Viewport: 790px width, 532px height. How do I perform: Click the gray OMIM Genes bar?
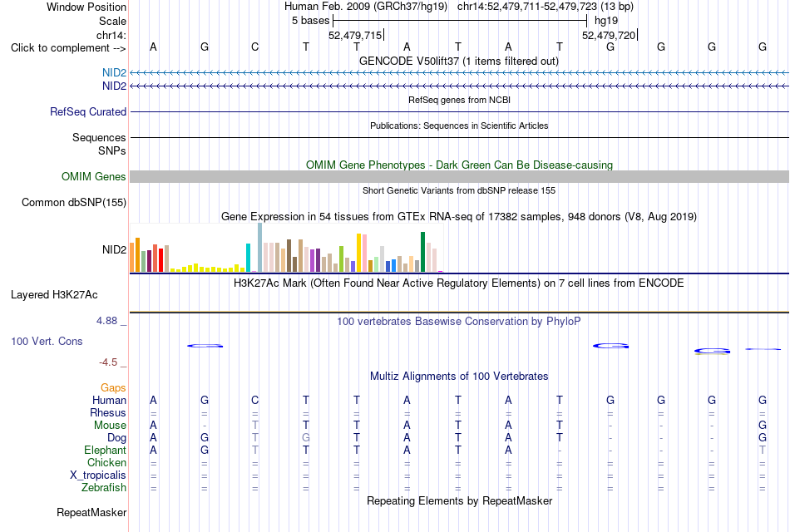pos(459,176)
